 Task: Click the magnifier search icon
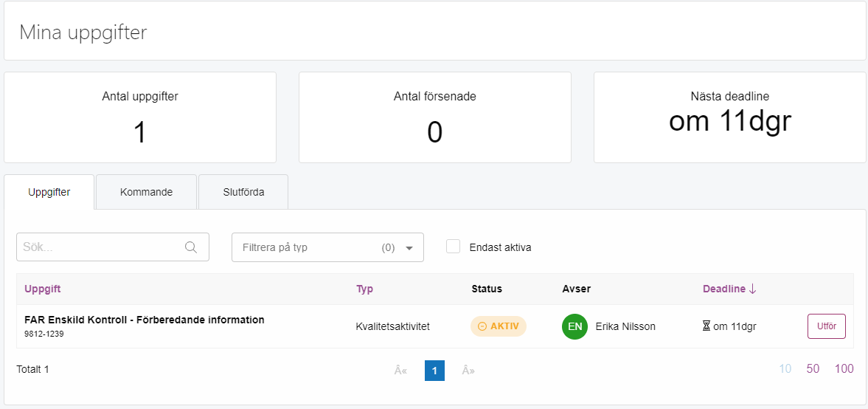191,247
